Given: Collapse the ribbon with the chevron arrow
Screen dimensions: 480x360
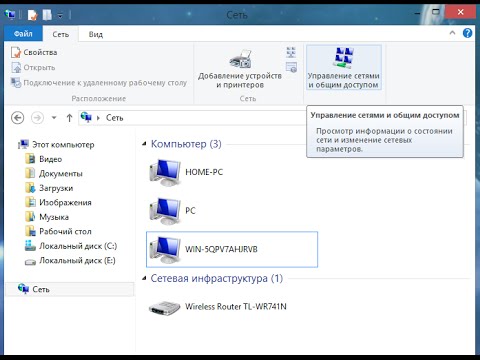Looking at the screenshot, I should click(x=452, y=33).
